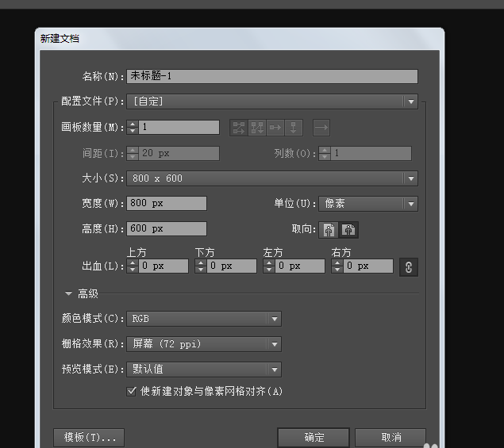Image resolution: width=504 pixels, height=448 pixels.
Task: Choose landscape orientation icon
Action: [x=348, y=230]
